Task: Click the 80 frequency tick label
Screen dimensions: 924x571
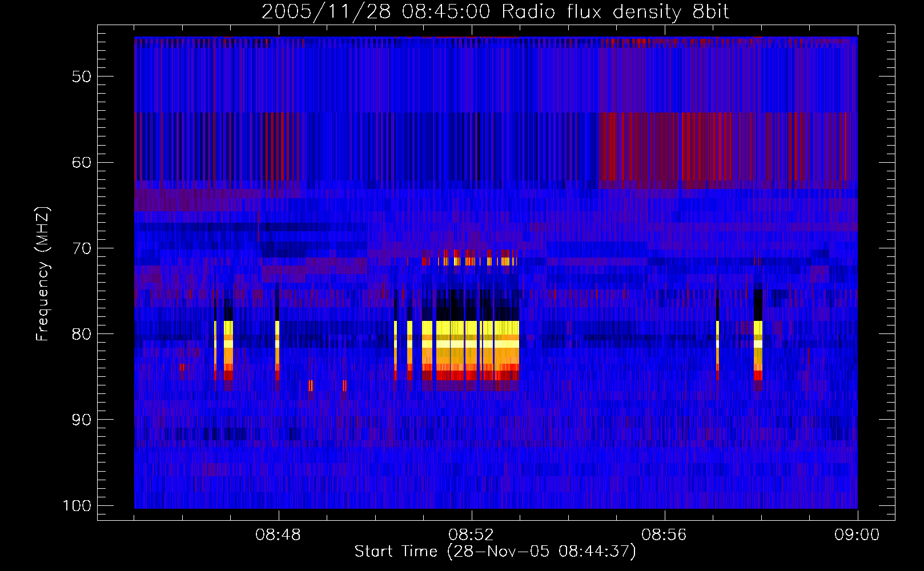Action: coord(82,334)
